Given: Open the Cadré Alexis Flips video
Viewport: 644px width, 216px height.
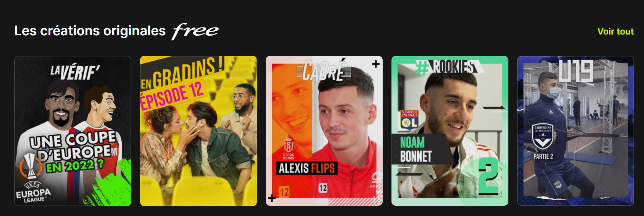Looking at the screenshot, I should tap(324, 131).
